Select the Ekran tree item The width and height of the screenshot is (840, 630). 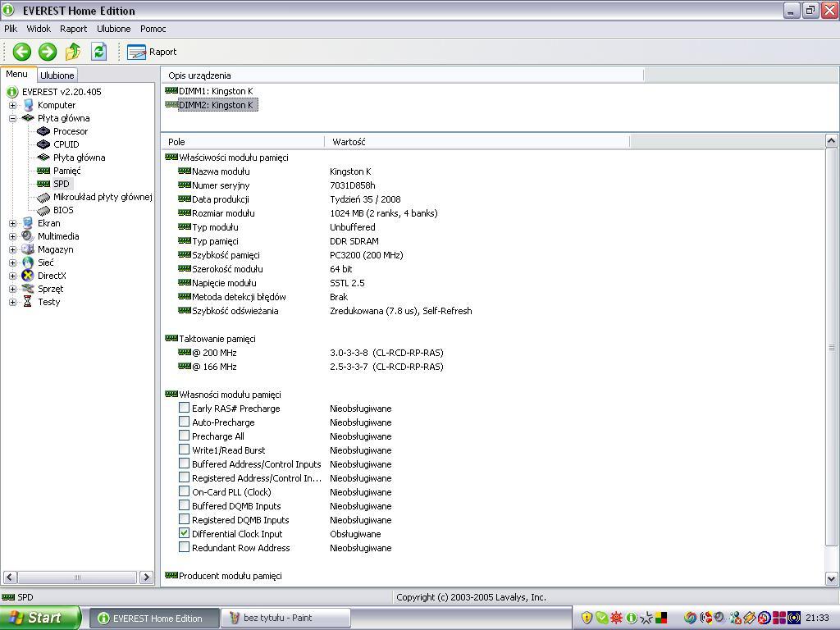pyautogui.click(x=48, y=223)
